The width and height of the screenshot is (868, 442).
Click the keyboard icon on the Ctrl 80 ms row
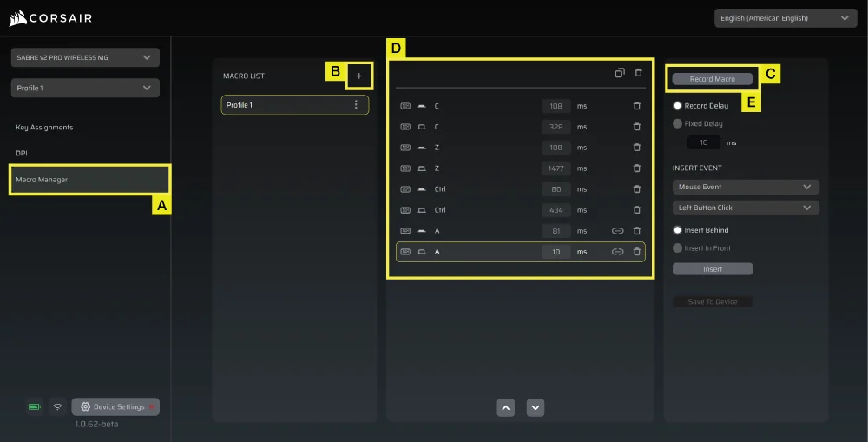tap(405, 189)
